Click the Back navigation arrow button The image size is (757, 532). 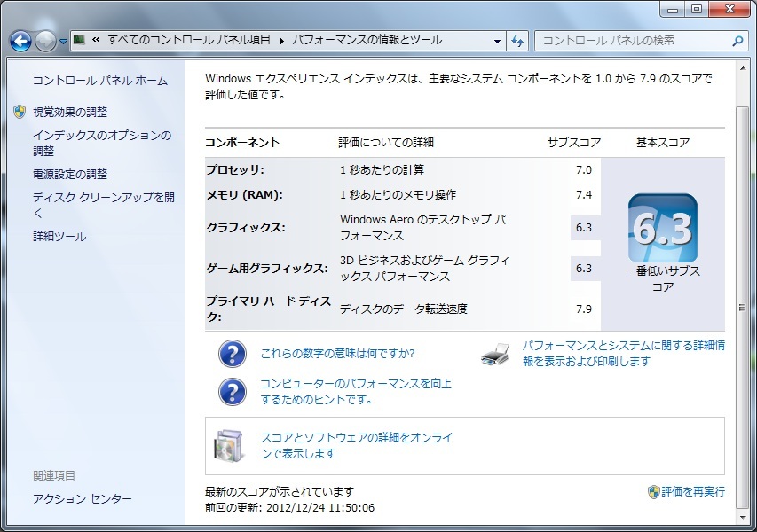pos(21,41)
